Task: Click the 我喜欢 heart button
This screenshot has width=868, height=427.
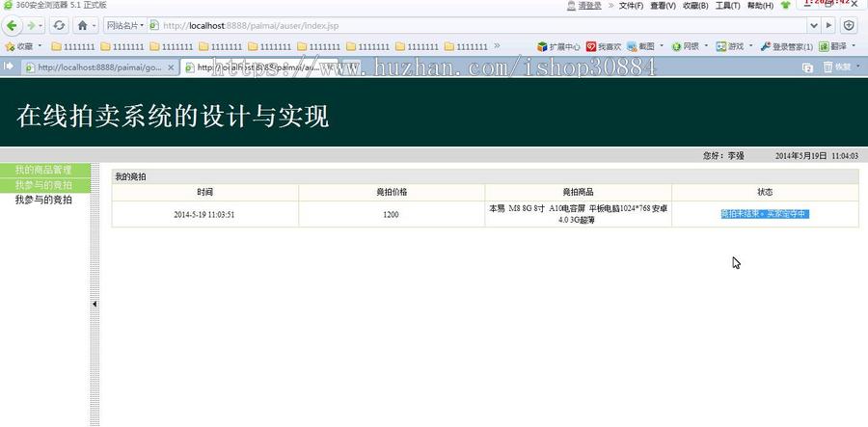Action: (x=604, y=46)
